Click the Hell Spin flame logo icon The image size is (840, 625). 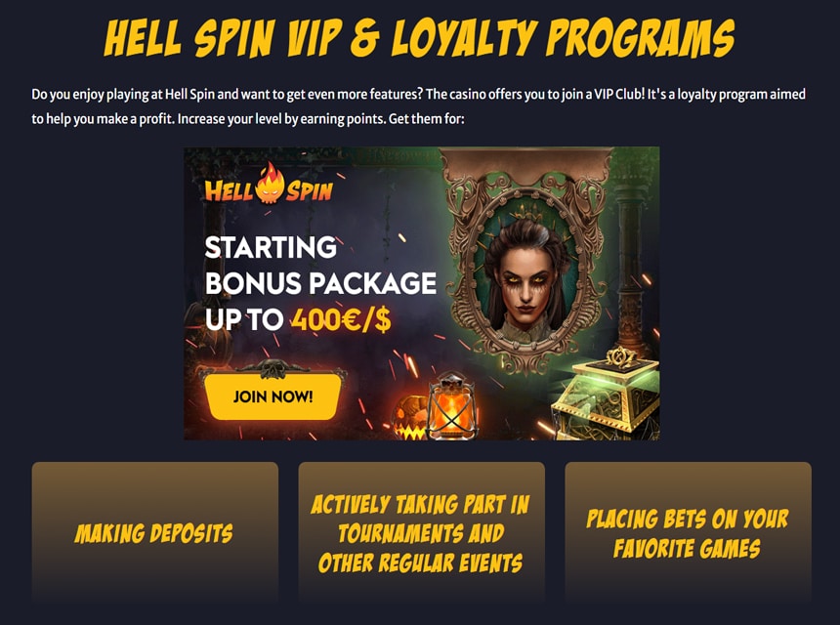point(271,184)
